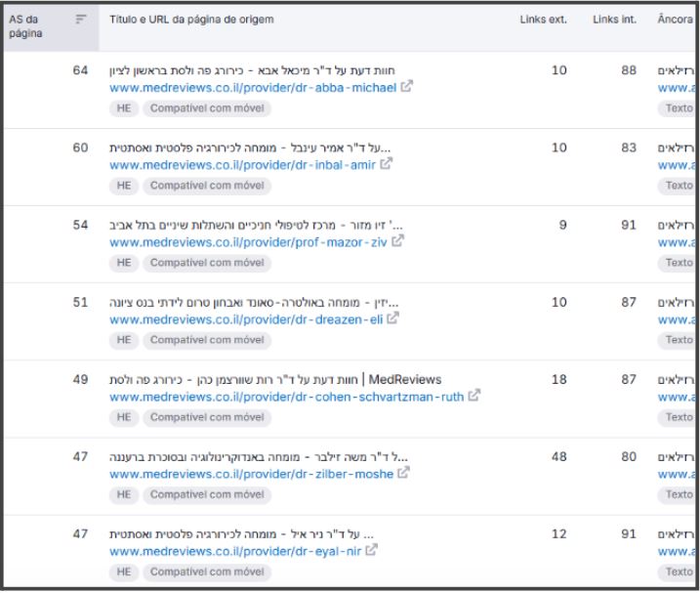
Task: Click the HE tag in dr-zilber-moshe row
Action: 124,494
